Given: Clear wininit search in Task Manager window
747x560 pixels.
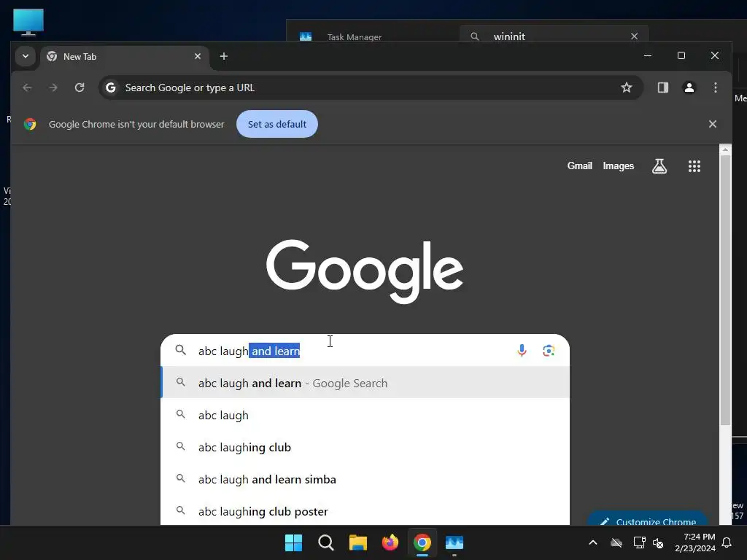Looking at the screenshot, I should 634,36.
